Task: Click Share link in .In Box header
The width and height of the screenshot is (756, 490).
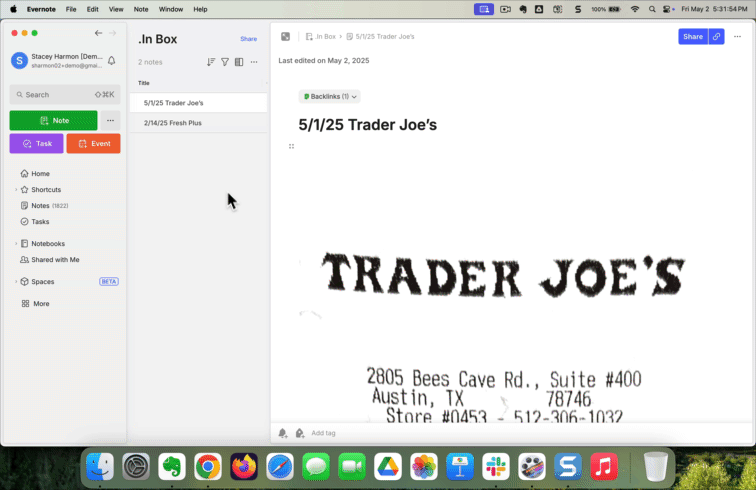Action: pyautogui.click(x=248, y=39)
